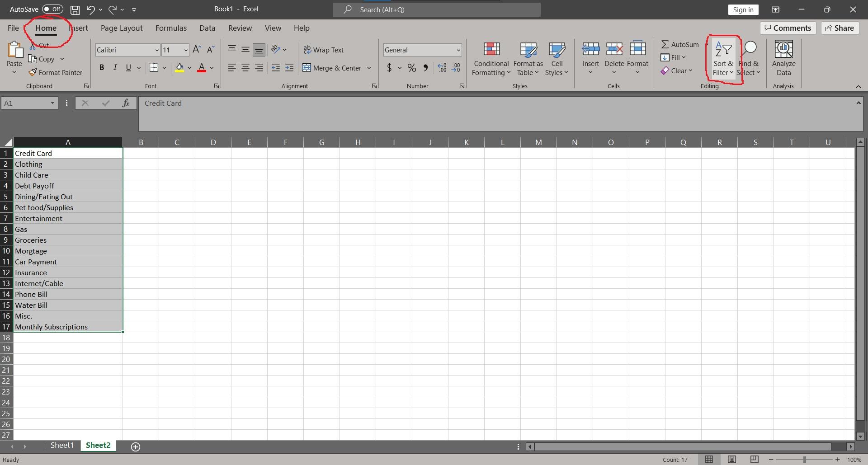Screen dimensions: 868x465
Task: Switch to the Page Layout tab
Action: coord(122,28)
